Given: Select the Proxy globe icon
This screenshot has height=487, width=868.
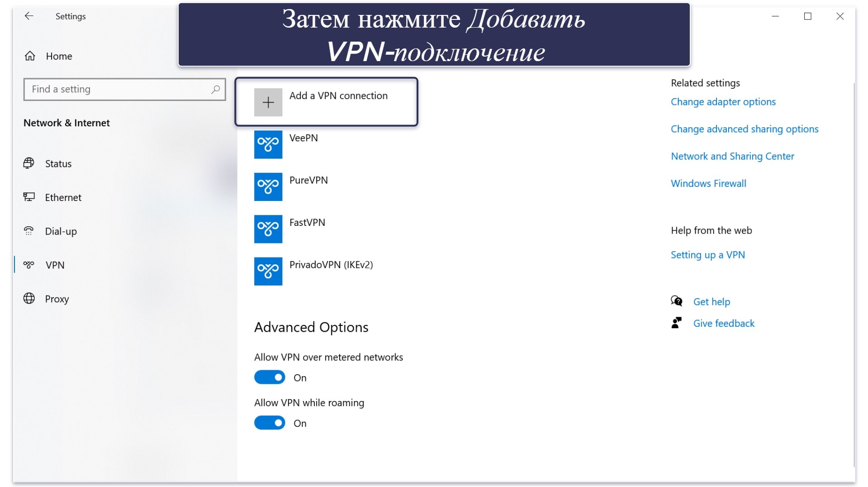Looking at the screenshot, I should tap(29, 298).
